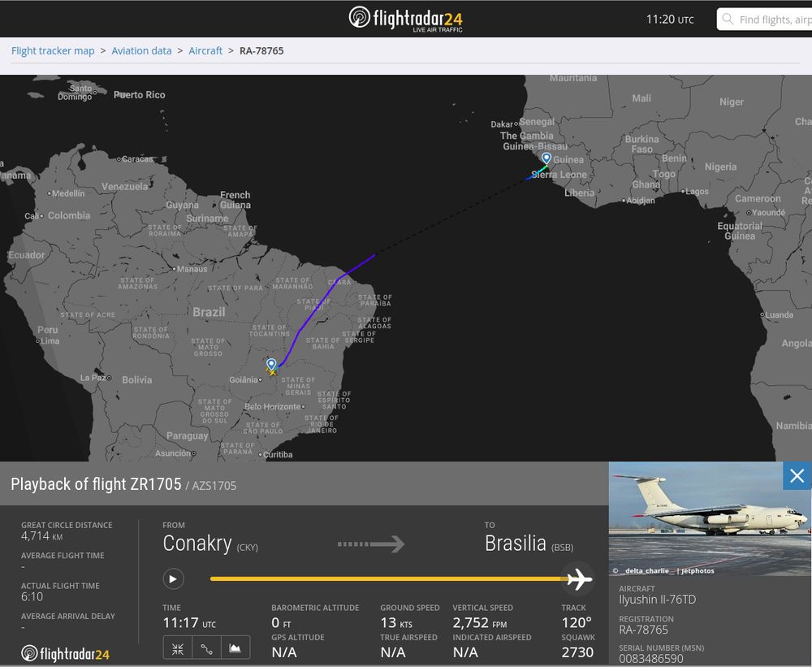Open the Ilyushin Il-76TD aircraft photo
812x667 pixels.
pyautogui.click(x=710, y=518)
